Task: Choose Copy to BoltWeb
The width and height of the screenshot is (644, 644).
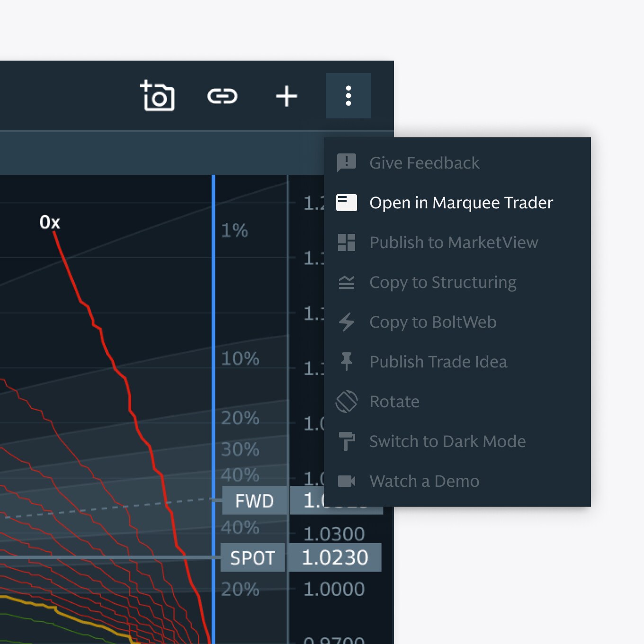Action: point(432,322)
